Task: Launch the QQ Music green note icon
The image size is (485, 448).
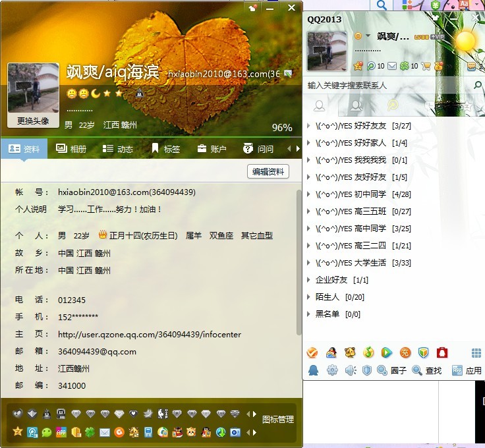Action: [x=368, y=352]
